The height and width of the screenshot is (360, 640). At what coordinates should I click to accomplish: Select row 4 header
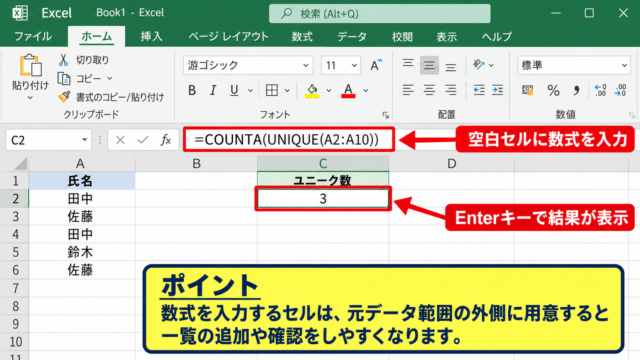click(15, 234)
